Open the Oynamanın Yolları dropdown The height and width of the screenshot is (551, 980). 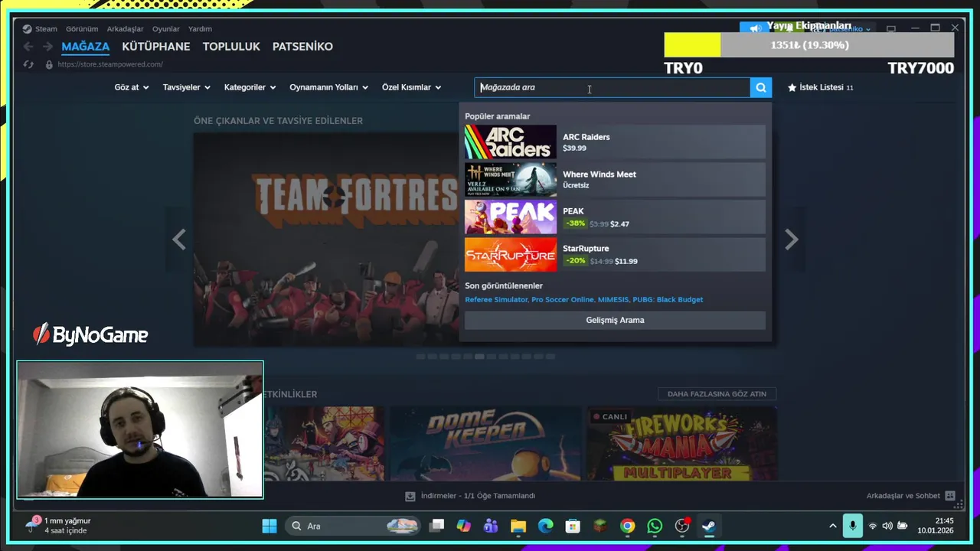[329, 87]
